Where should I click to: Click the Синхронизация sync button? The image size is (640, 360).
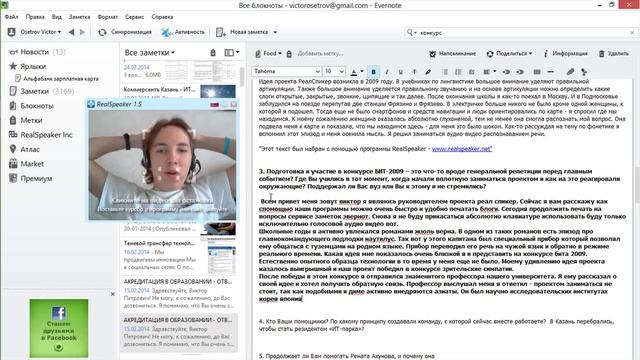coord(124,32)
